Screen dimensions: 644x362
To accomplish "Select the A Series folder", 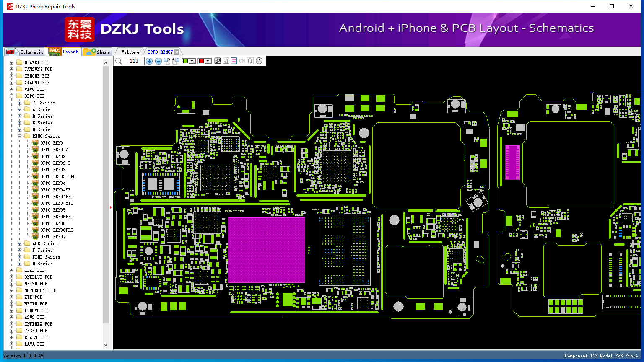I will [x=42, y=109].
